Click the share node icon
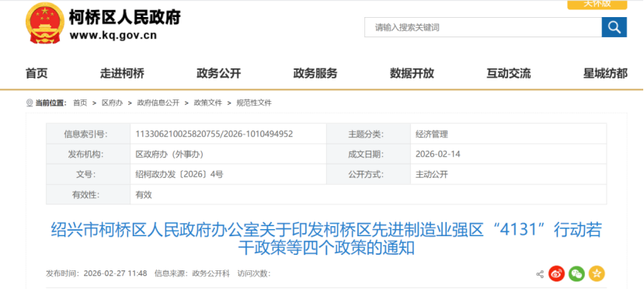 tap(540, 274)
